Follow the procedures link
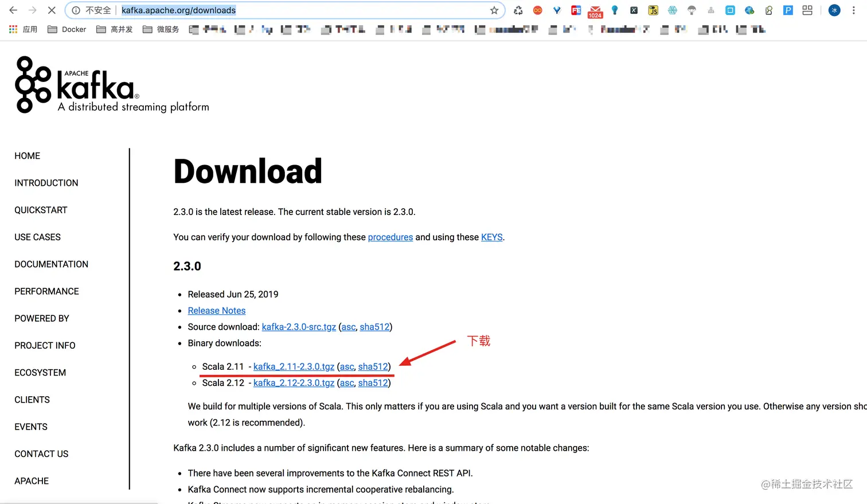 (x=390, y=237)
